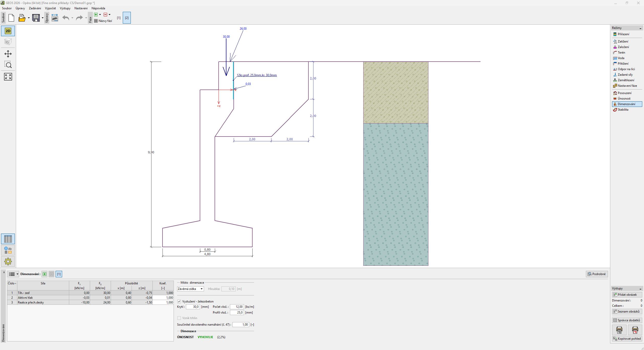Click the print icon in the Výstupy panel
The height and width of the screenshot is (350, 644).
619,330
